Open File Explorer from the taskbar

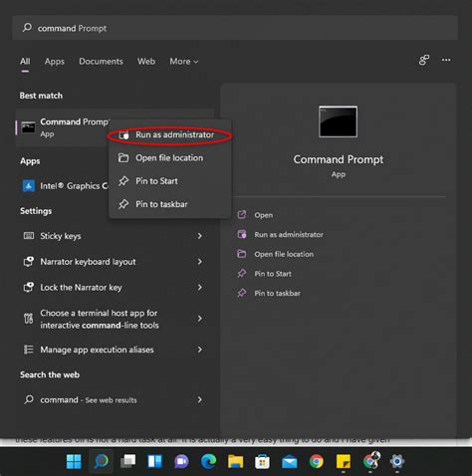point(235,462)
